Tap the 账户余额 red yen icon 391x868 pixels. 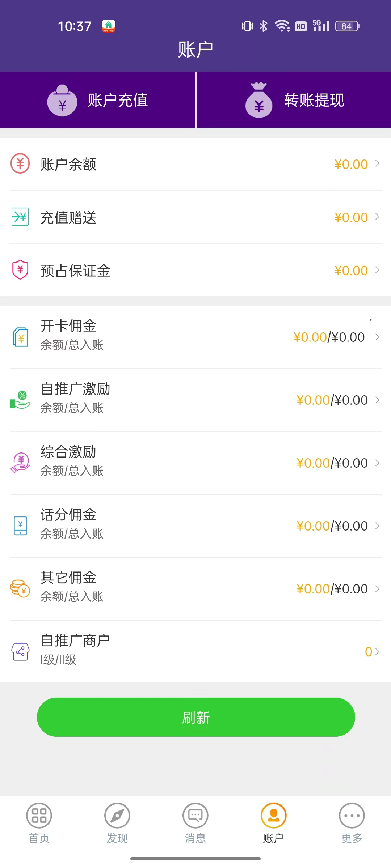(20, 164)
